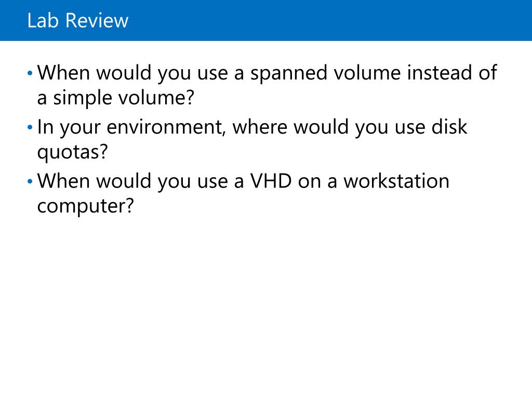Click the word "Lab" in the header

pyautogui.click(x=43, y=20)
